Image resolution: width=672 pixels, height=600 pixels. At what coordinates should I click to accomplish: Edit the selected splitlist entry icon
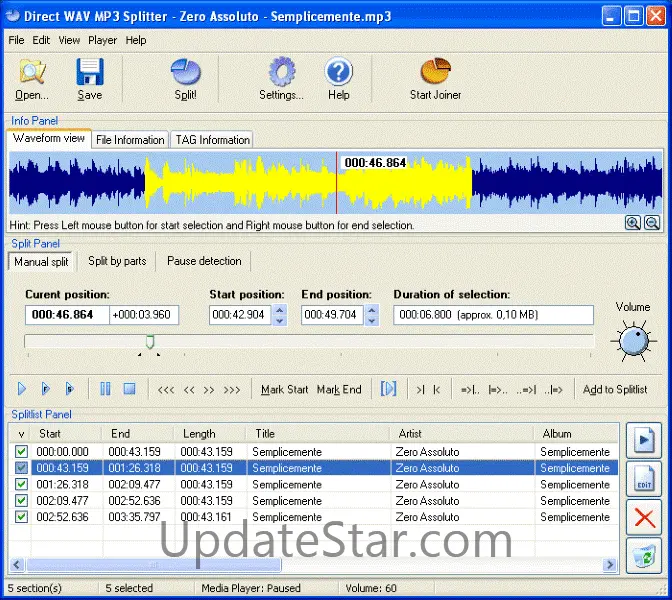point(644,479)
